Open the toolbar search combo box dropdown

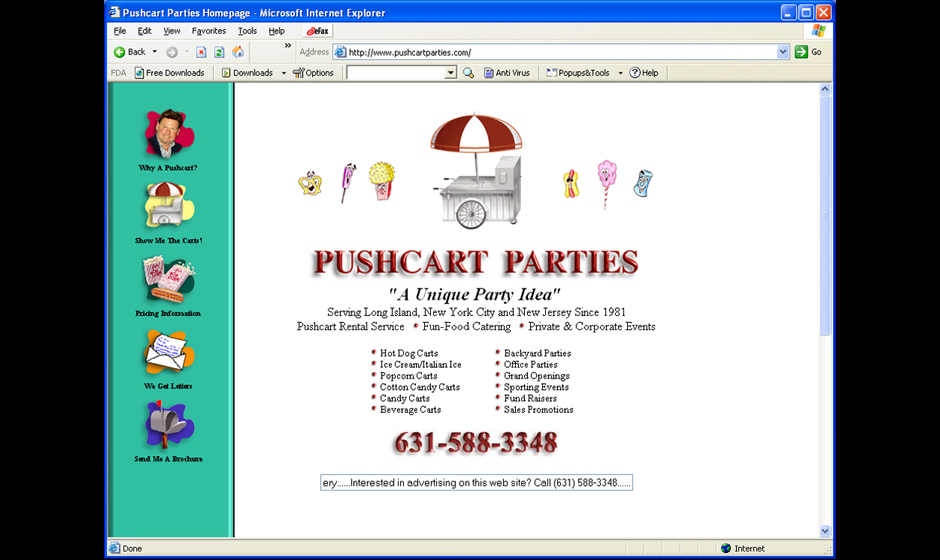[x=451, y=73]
